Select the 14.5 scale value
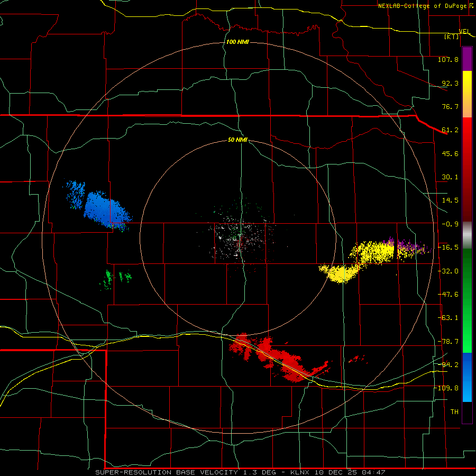This screenshot has height=476, width=476. pos(450,200)
